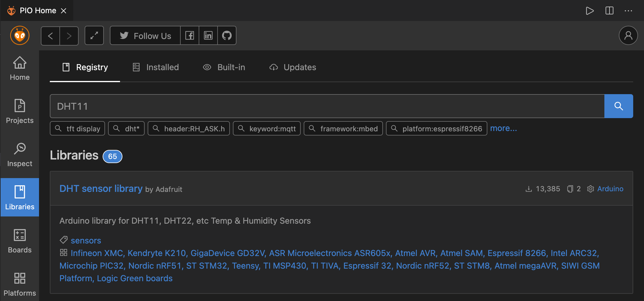The width and height of the screenshot is (644, 301).
Task: Open the Facebook icon link
Action: coord(190,36)
